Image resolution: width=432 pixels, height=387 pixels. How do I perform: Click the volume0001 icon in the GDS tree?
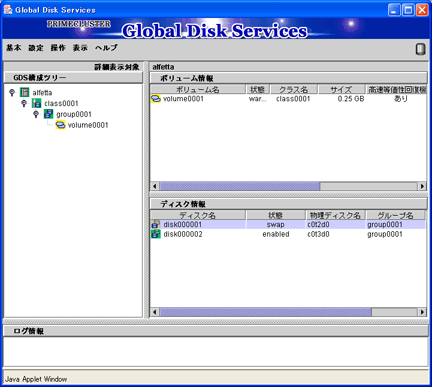tap(60, 125)
